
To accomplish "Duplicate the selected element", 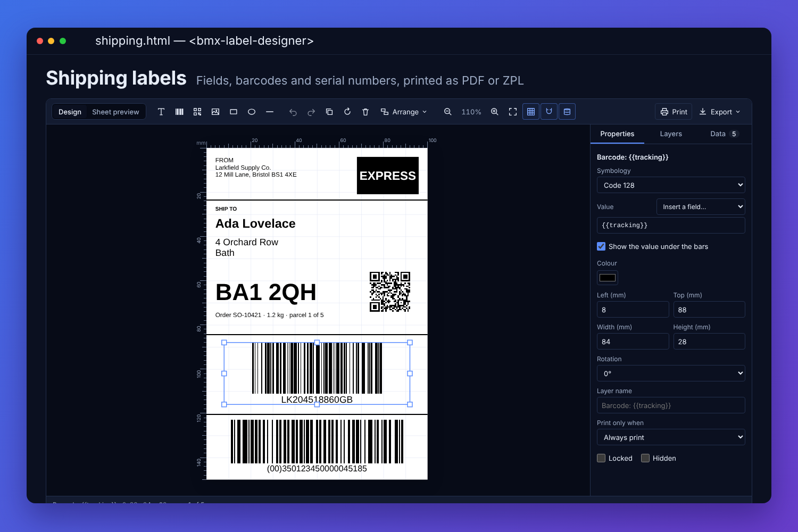I will point(329,112).
